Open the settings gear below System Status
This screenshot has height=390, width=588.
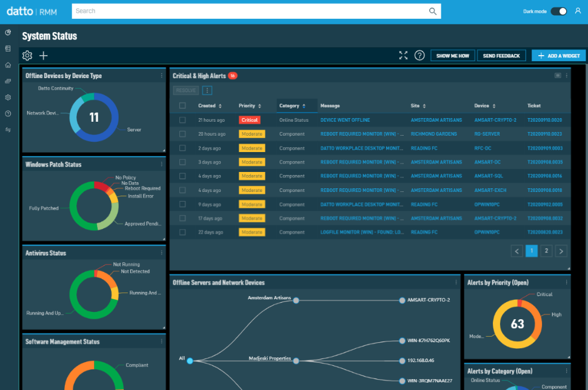coord(27,55)
